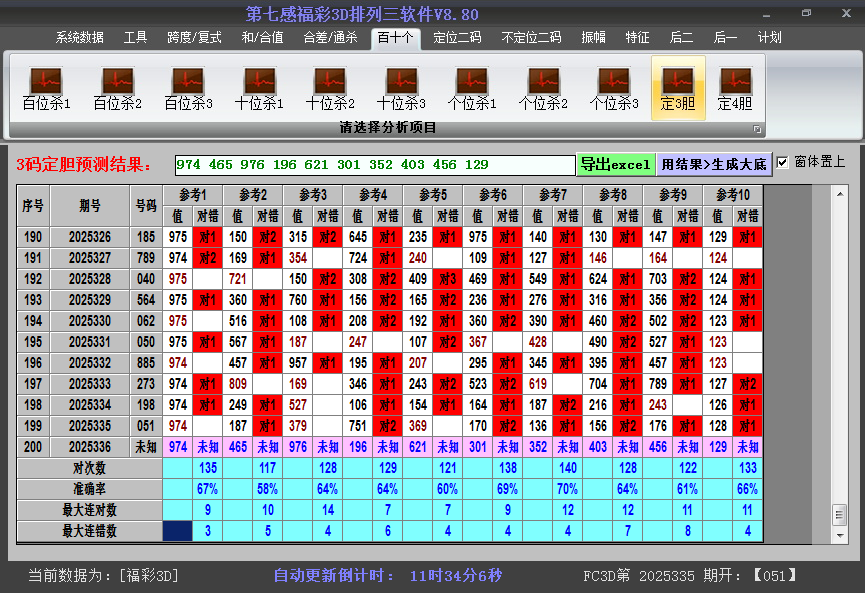This screenshot has width=865, height=593.
Task: Open the 跨度/复式 tab
Action: pyautogui.click(x=195, y=38)
